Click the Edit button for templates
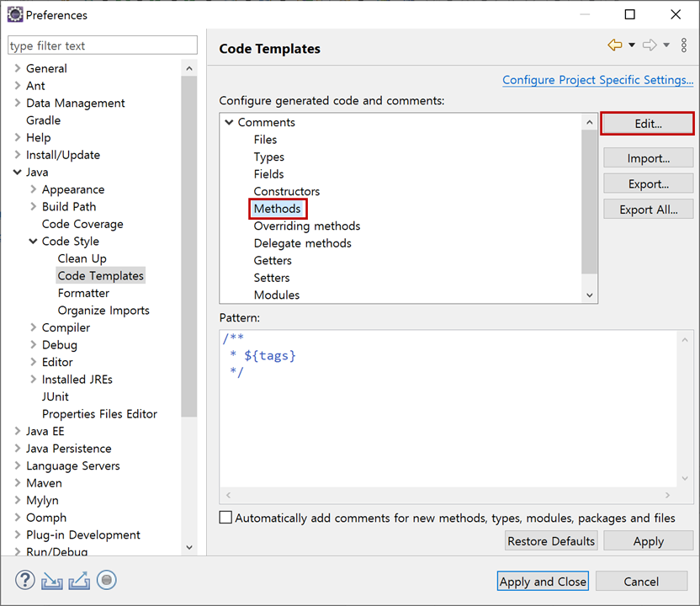The width and height of the screenshot is (700, 606). pyautogui.click(x=647, y=124)
